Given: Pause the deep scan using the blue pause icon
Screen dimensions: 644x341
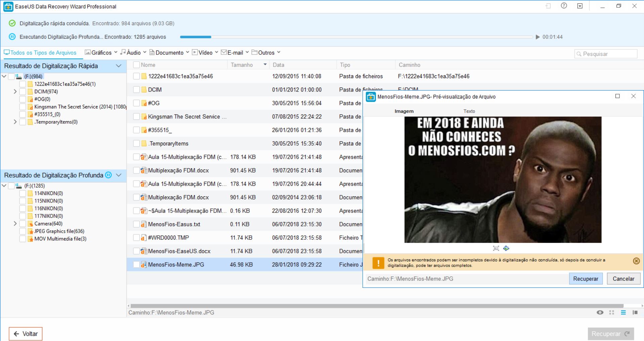Looking at the screenshot, I should click(12, 37).
